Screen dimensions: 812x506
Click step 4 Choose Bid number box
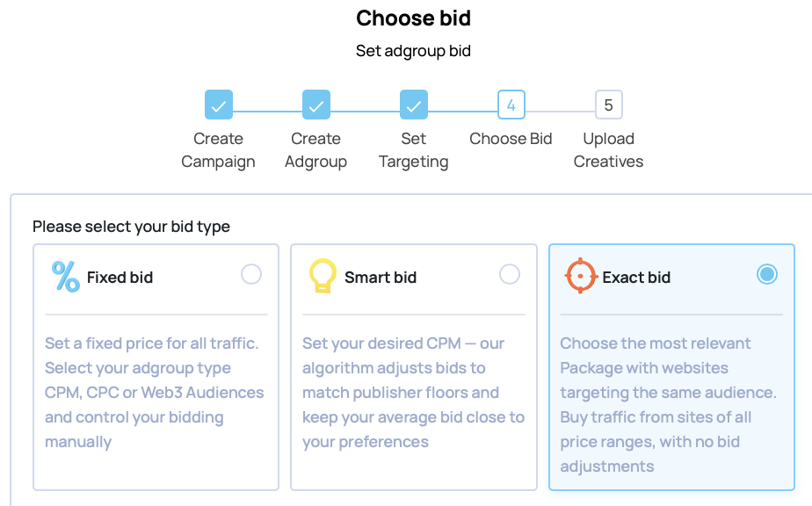click(x=511, y=105)
